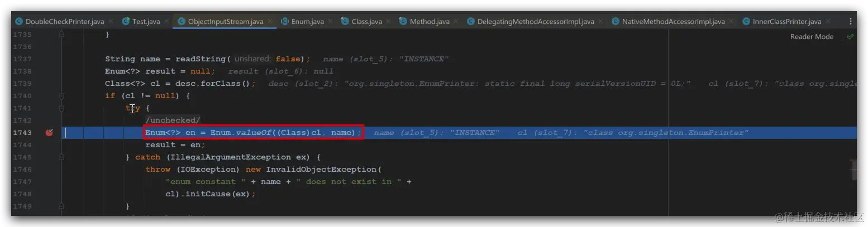868x227 pixels.
Task: Click 'cl).initCause(ex);' on line 1748
Action: tap(211, 194)
